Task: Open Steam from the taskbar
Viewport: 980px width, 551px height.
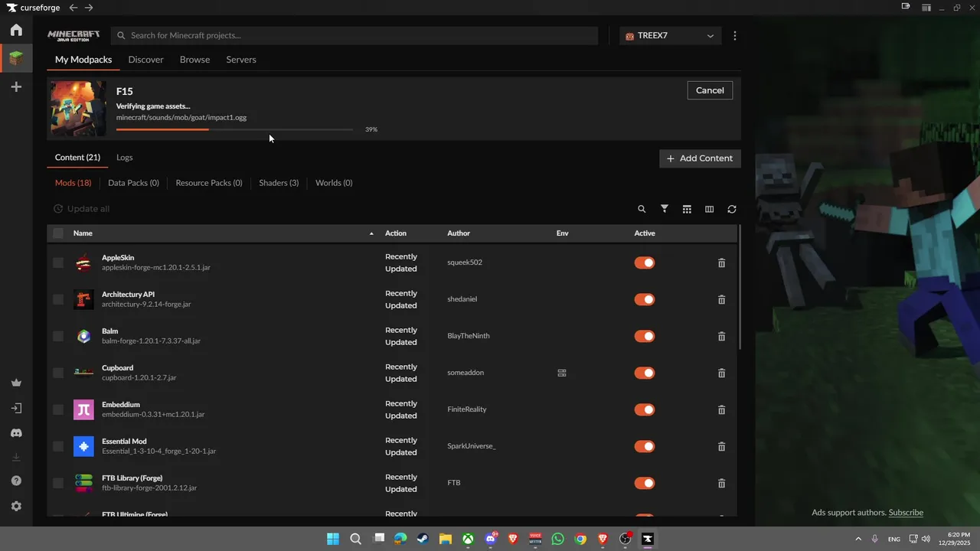Action: tap(423, 539)
